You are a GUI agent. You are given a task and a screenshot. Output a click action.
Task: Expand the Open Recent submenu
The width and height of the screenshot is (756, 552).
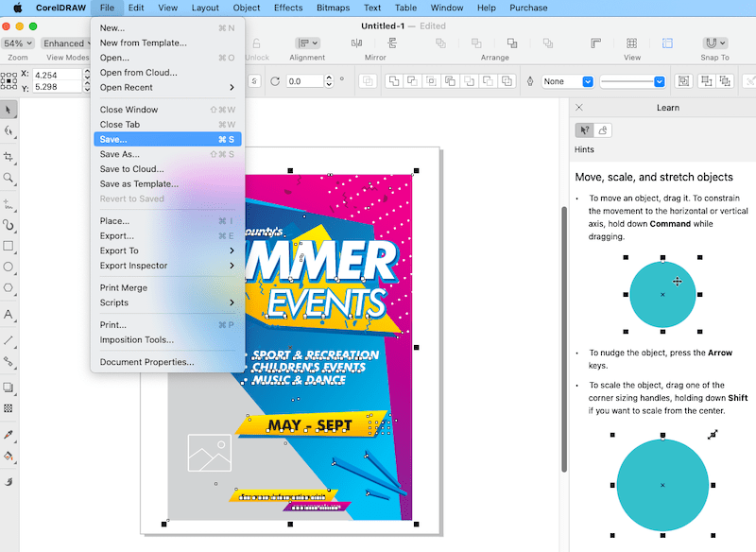pyautogui.click(x=167, y=88)
